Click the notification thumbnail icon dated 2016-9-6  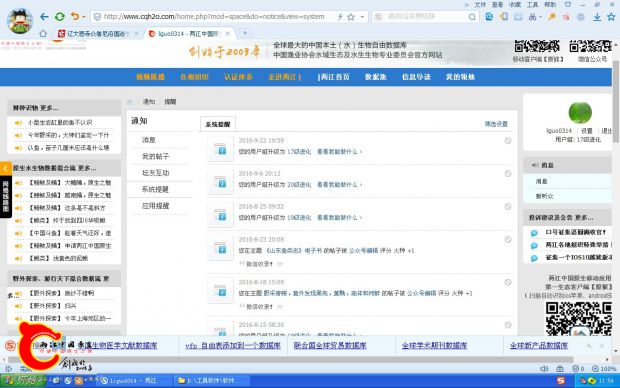[x=220, y=182]
